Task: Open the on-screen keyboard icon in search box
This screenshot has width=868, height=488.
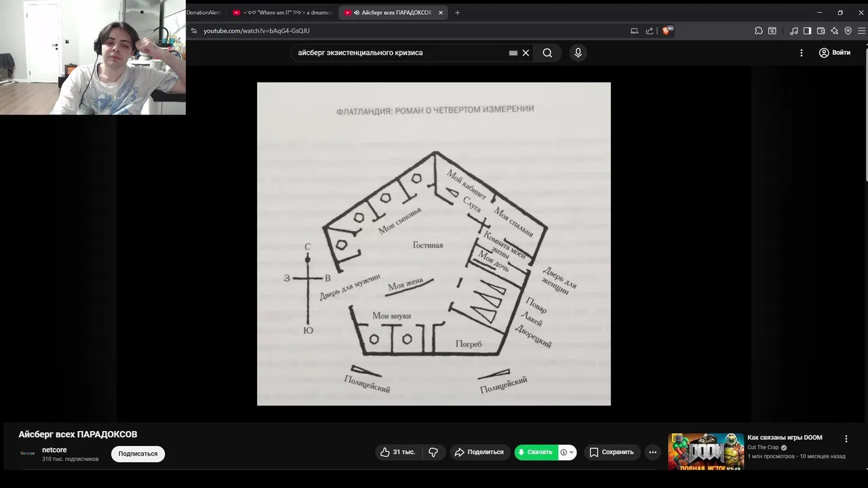Action: tap(513, 53)
